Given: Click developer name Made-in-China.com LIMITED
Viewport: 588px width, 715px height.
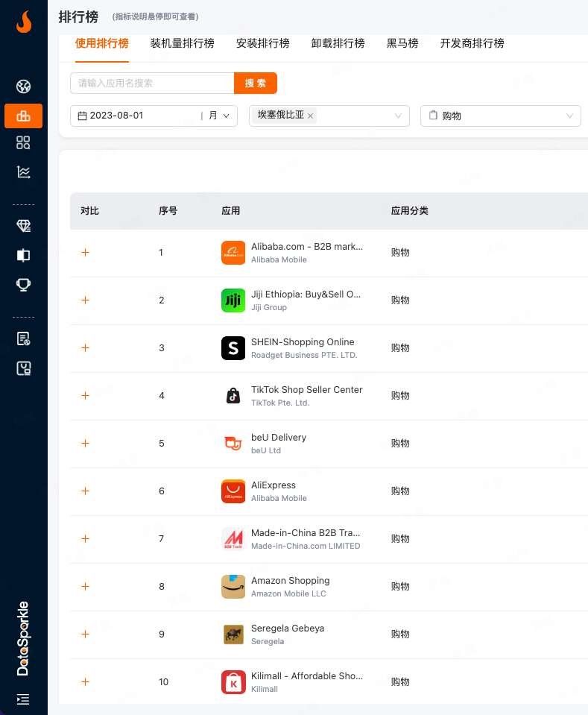Looking at the screenshot, I should click(306, 547).
